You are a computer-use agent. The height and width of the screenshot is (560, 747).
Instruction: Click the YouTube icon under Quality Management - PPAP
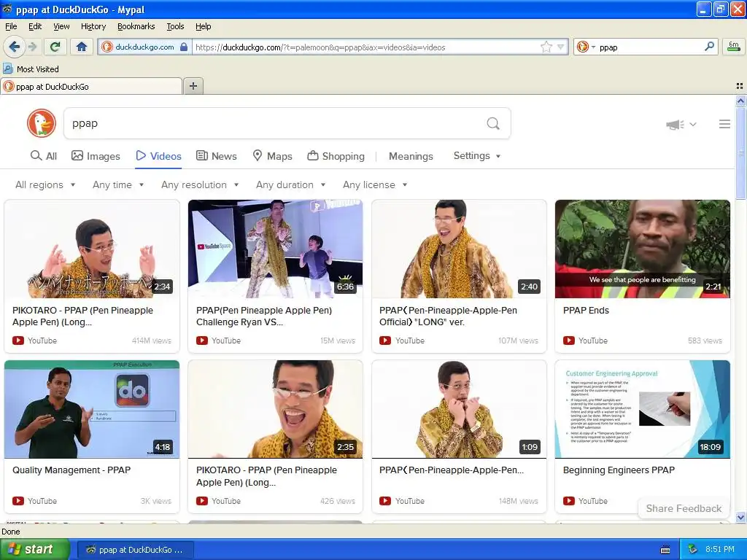click(x=18, y=501)
